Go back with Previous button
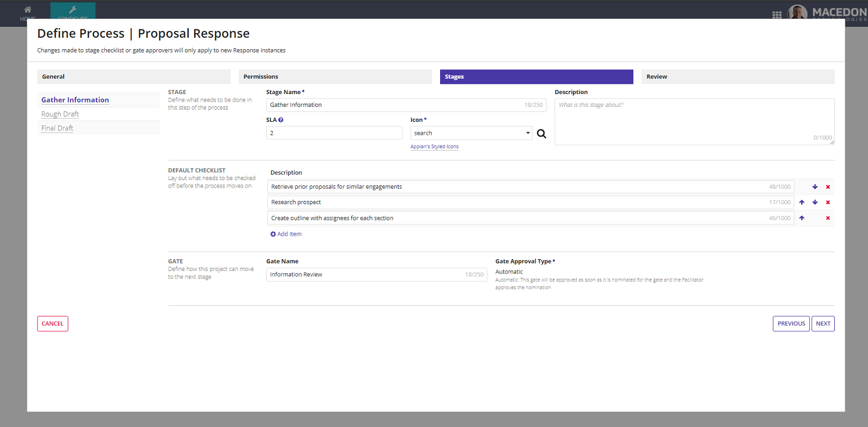Screen dimensions: 868x427 790,324
